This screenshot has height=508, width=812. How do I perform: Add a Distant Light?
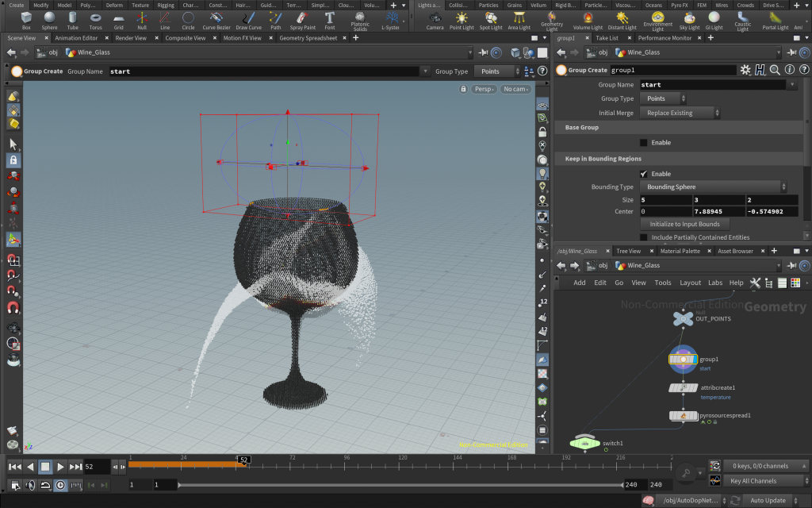coord(622,21)
